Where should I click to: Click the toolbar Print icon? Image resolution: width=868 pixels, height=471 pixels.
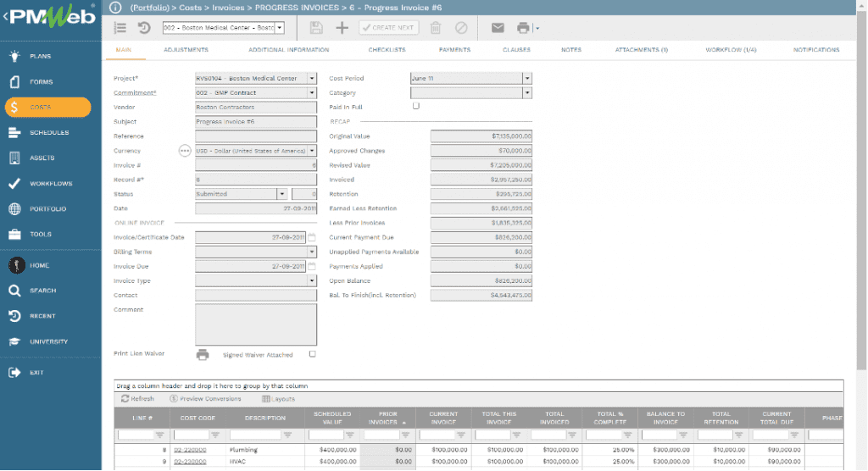pos(522,28)
